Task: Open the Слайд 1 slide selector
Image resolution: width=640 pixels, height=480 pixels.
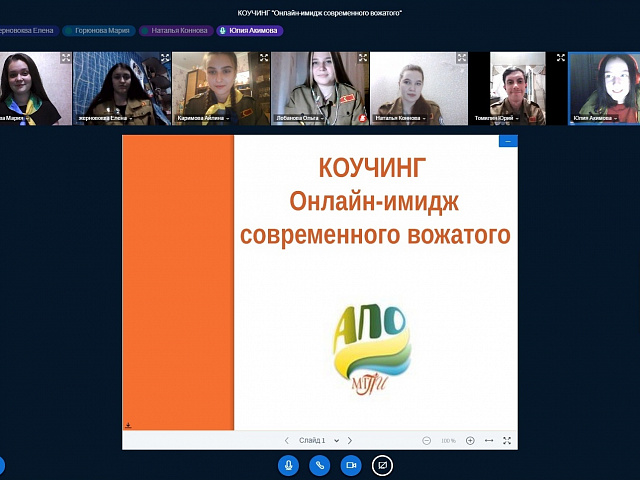Action: click(x=319, y=440)
